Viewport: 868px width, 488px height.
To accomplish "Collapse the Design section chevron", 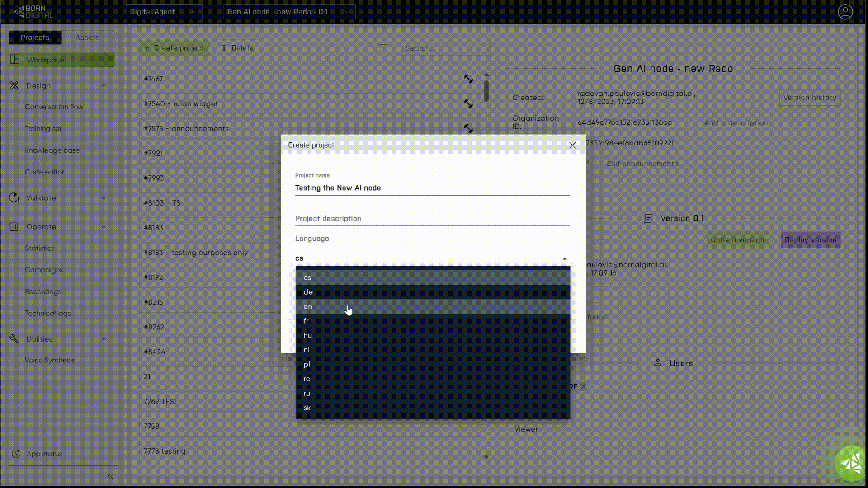I will click(104, 86).
